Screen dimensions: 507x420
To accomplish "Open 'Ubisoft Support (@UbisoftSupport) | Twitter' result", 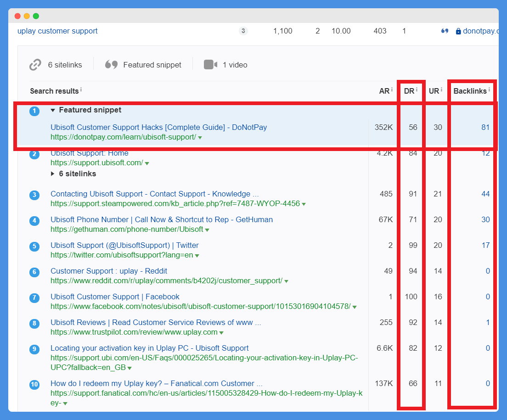I will [x=124, y=245].
